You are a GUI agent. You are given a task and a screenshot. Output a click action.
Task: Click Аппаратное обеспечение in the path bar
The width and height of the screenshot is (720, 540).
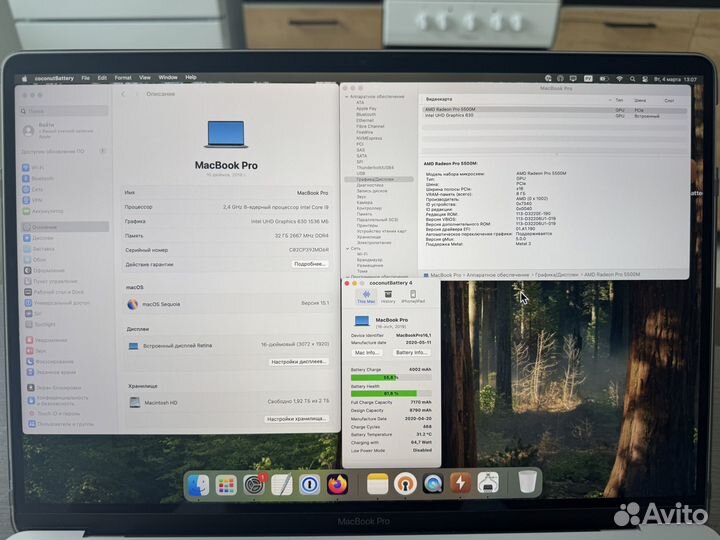498,275
